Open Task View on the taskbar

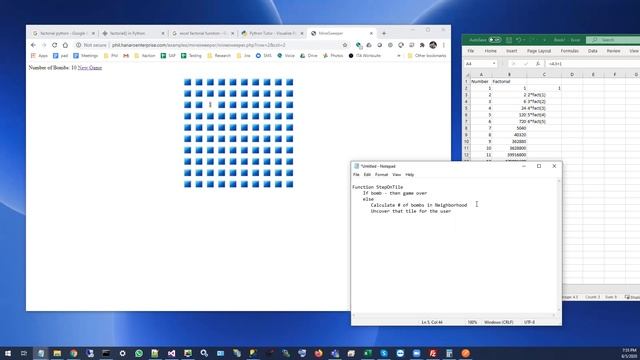click(24, 353)
